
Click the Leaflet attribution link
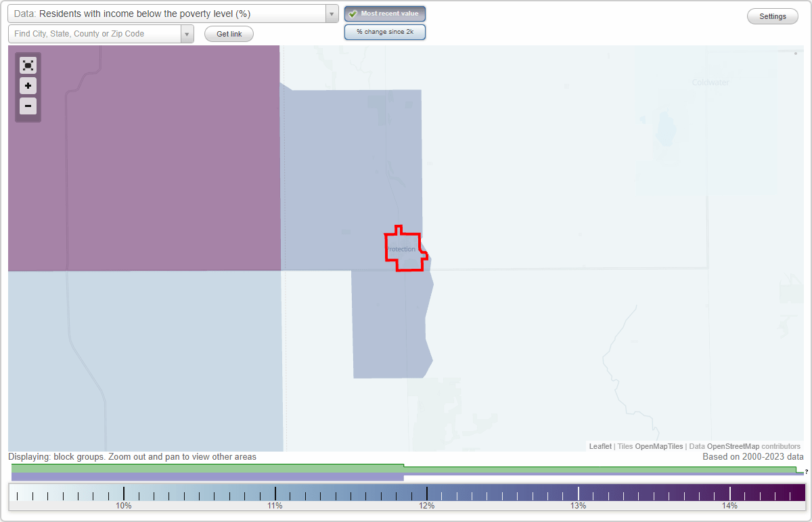click(x=600, y=446)
